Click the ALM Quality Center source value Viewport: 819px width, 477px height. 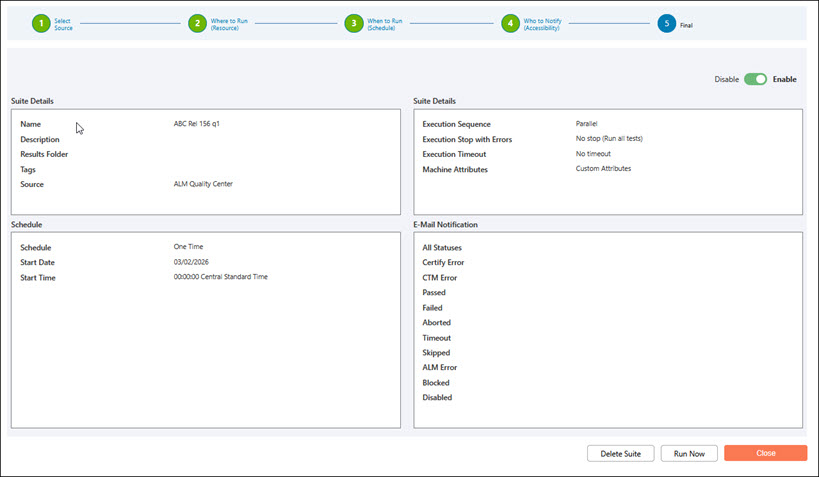point(203,184)
